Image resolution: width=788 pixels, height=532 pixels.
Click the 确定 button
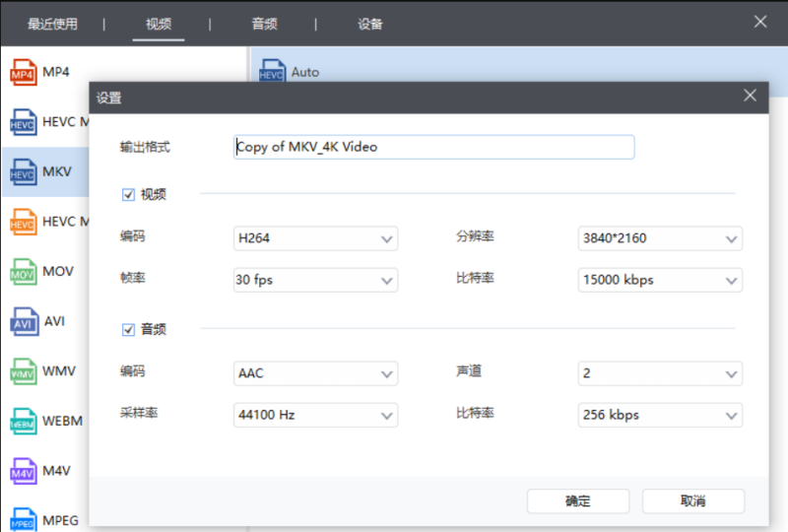pos(577,500)
